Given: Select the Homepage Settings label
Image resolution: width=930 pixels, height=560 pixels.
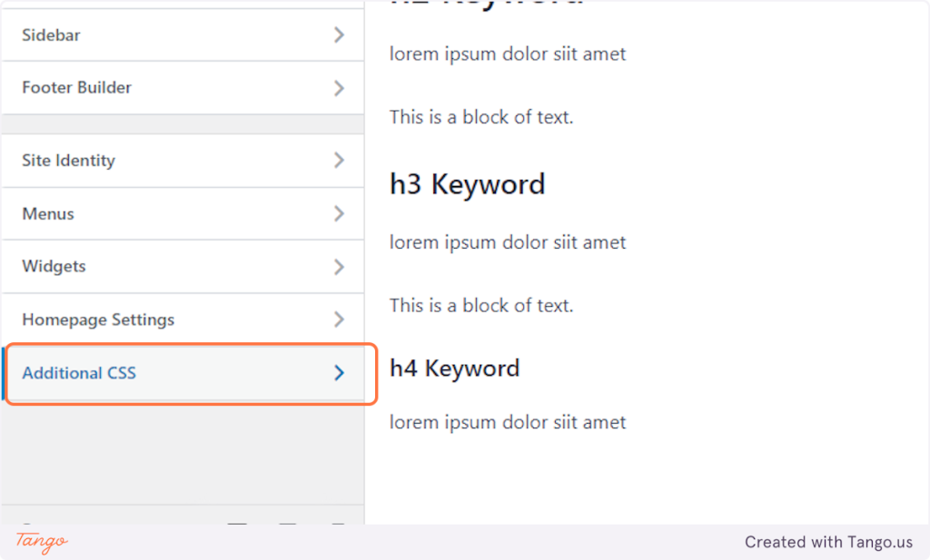Looking at the screenshot, I should tap(98, 320).
